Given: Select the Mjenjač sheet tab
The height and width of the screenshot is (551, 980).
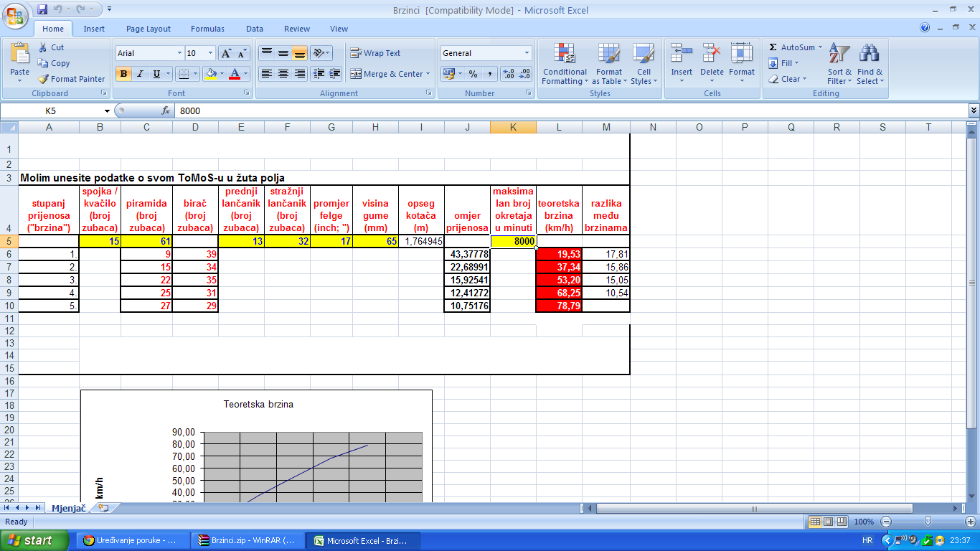Looking at the screenshot, I should pyautogui.click(x=68, y=508).
